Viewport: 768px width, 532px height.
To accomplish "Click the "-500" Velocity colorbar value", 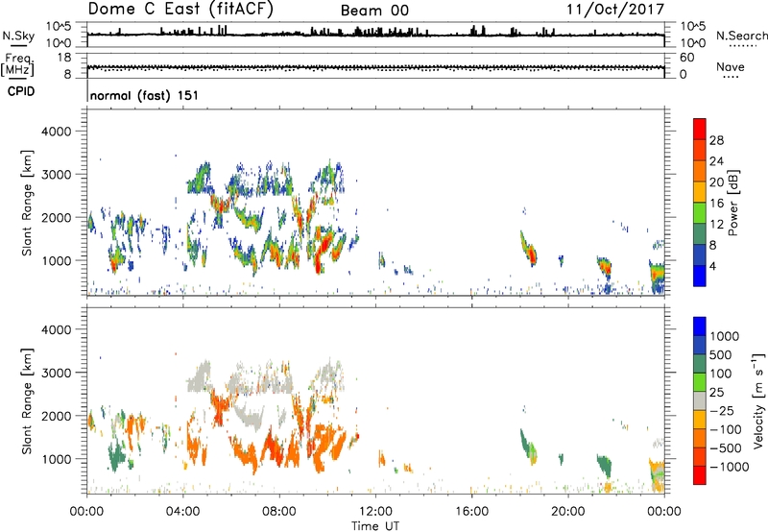I will click(726, 448).
